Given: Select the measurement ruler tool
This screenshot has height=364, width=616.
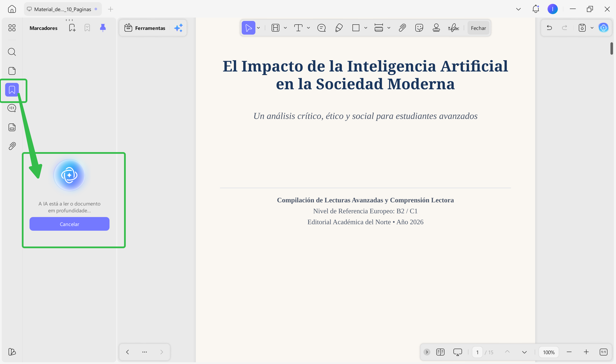Looking at the screenshot, I should pos(379,28).
